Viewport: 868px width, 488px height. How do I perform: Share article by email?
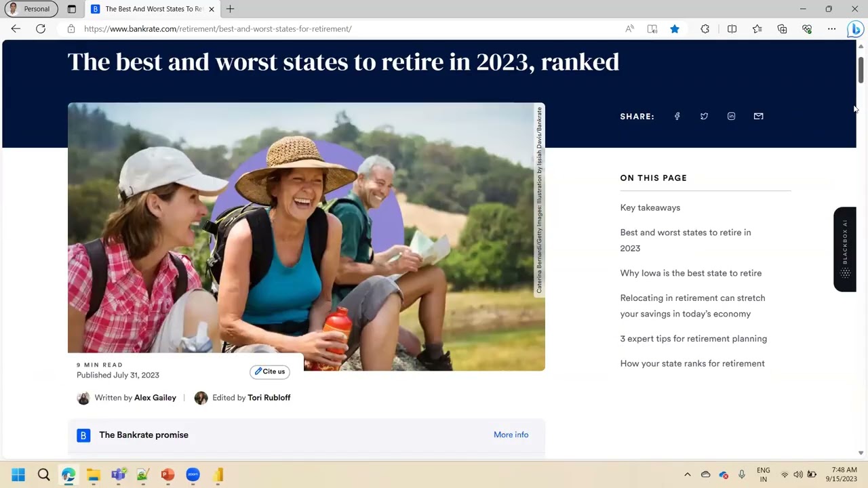click(x=758, y=116)
